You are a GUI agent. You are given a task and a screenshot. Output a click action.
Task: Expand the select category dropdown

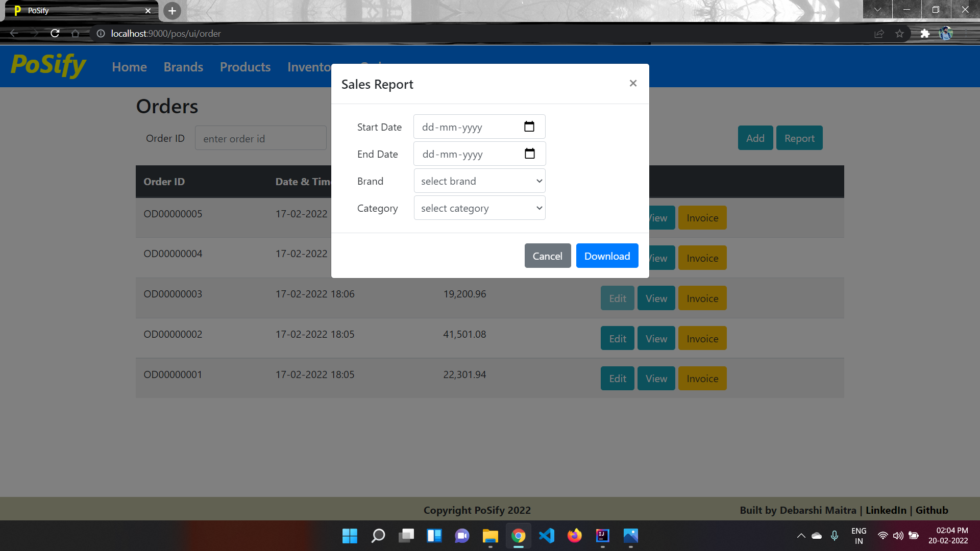coord(479,208)
